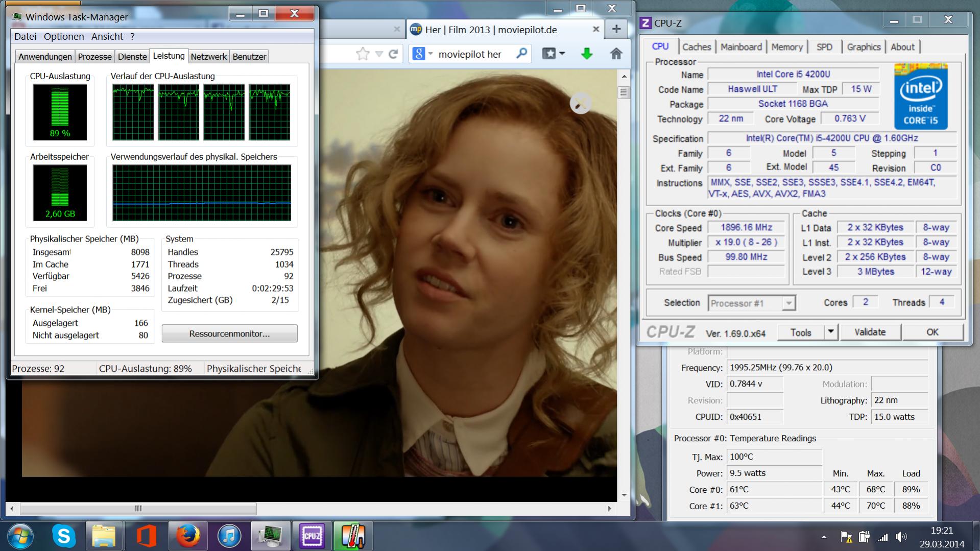
Task: Open the CPU-Z Tools dropdown arrow
Action: [831, 332]
